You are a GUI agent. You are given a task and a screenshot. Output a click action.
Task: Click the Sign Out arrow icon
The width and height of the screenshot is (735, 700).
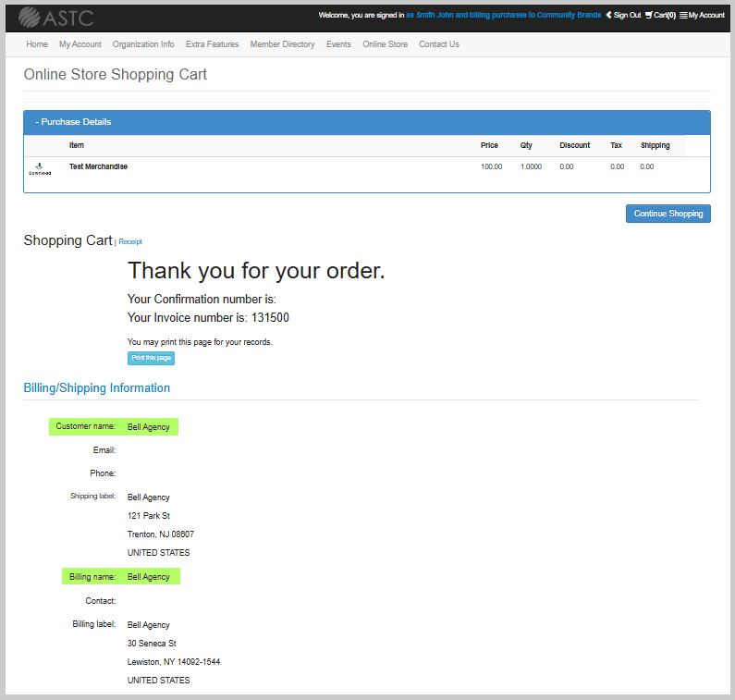click(608, 15)
